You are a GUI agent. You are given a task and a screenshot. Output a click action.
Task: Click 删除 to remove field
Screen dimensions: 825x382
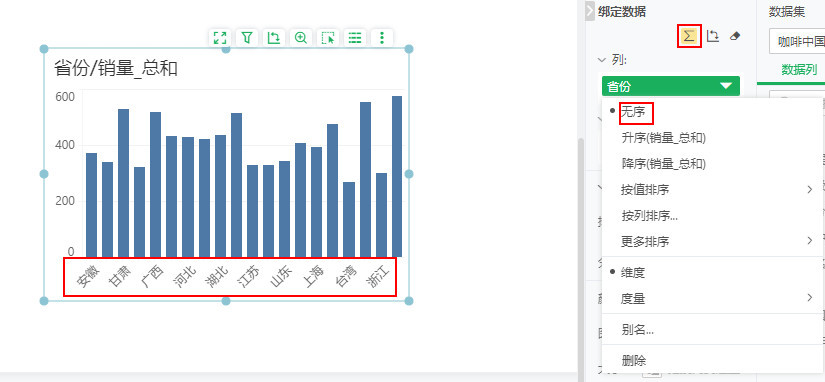(x=633, y=360)
